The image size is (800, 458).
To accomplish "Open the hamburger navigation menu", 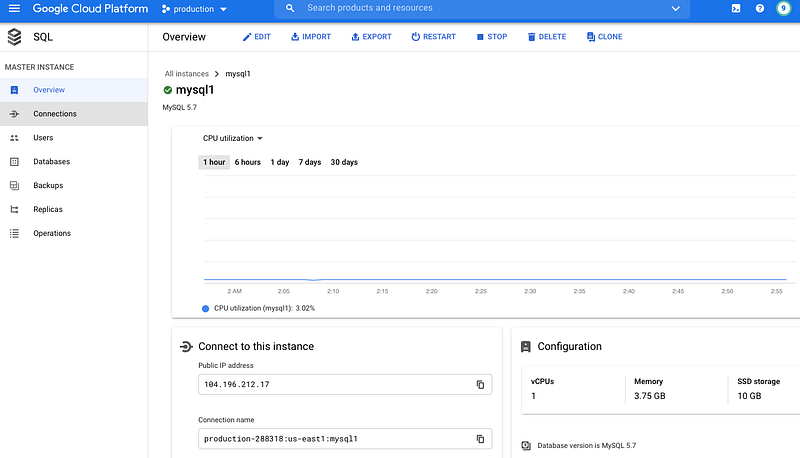I will 14,9.
